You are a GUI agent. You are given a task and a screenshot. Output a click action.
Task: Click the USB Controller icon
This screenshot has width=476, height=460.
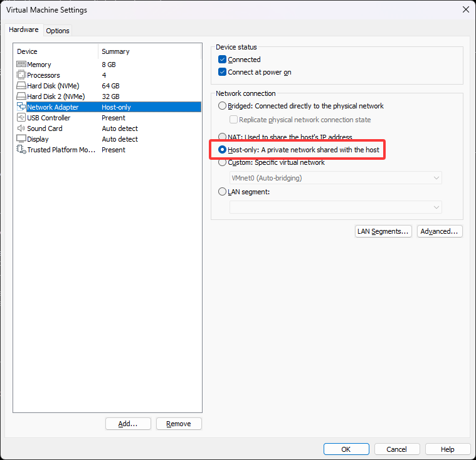coord(21,117)
